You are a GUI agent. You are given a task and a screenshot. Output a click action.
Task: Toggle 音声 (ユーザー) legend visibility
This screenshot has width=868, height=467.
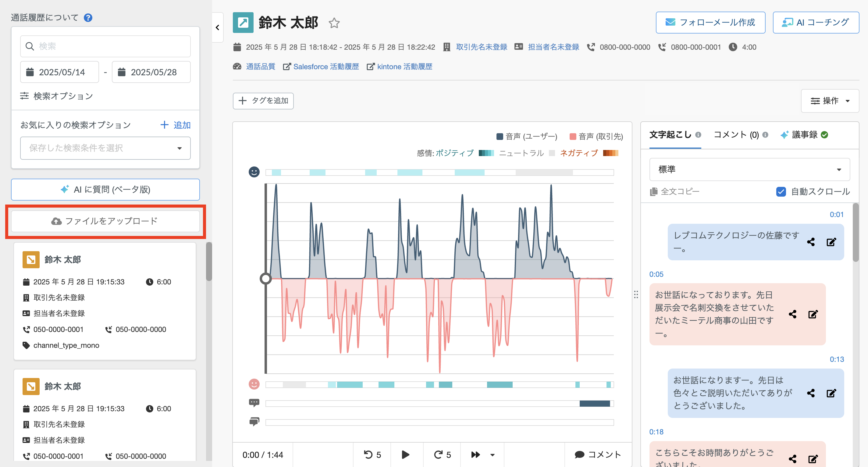pyautogui.click(x=527, y=137)
